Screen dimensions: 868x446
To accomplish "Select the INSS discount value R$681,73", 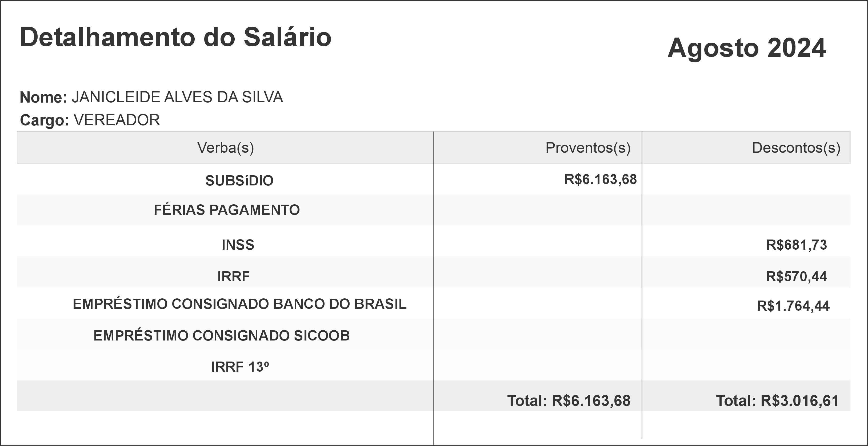I will (796, 245).
